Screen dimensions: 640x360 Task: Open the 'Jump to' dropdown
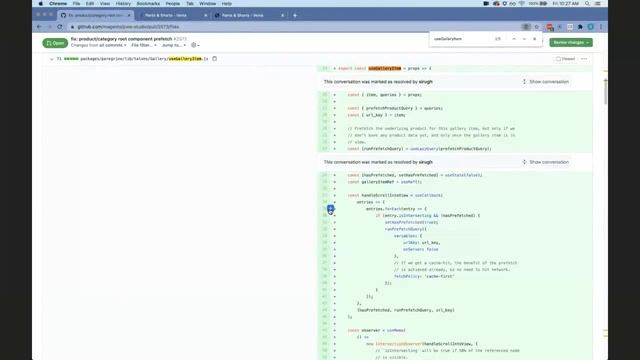[x=174, y=45]
